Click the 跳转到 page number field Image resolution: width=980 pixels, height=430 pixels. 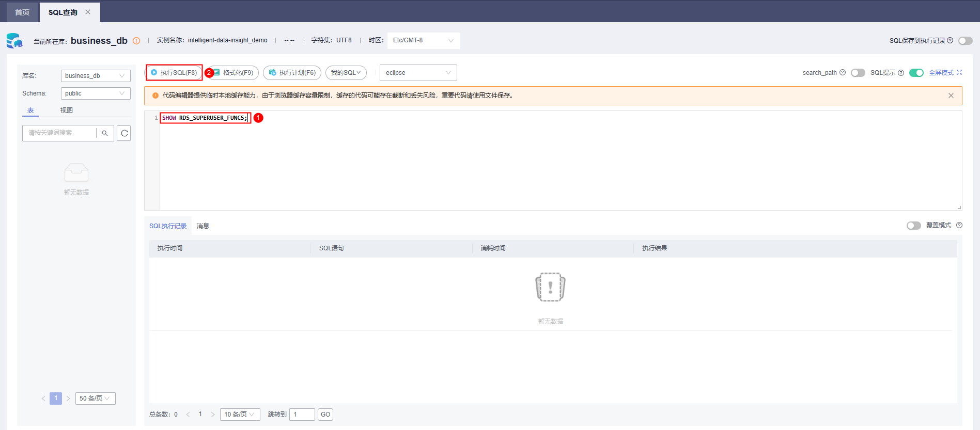[302, 415]
